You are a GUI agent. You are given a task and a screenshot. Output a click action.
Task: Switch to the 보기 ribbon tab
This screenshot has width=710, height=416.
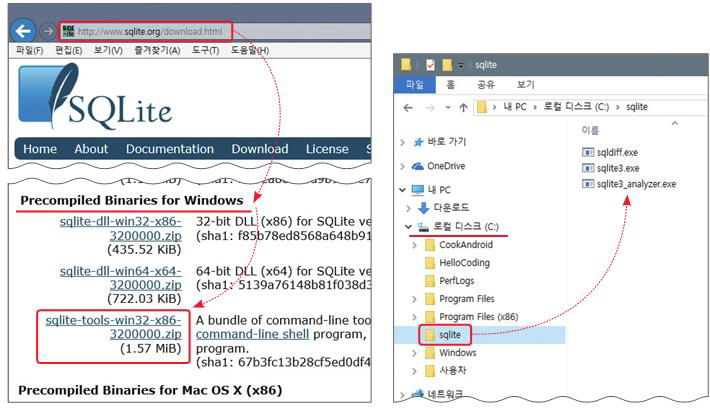(526, 85)
